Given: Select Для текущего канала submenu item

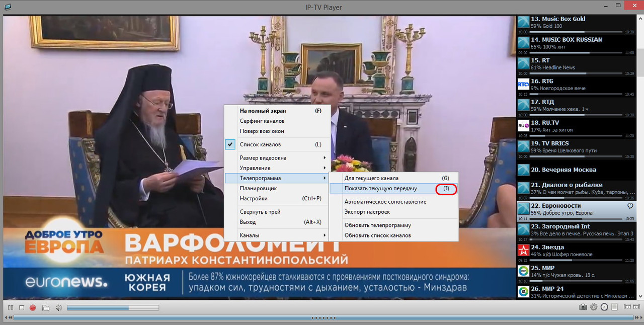Looking at the screenshot, I should click(x=394, y=178).
